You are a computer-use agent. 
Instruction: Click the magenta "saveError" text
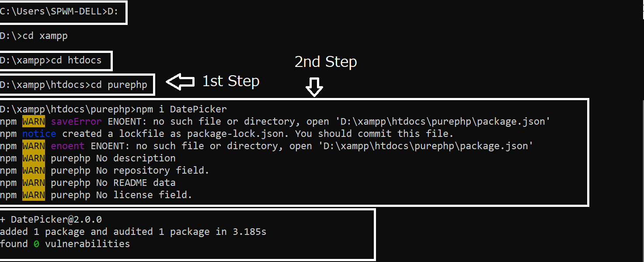76,121
